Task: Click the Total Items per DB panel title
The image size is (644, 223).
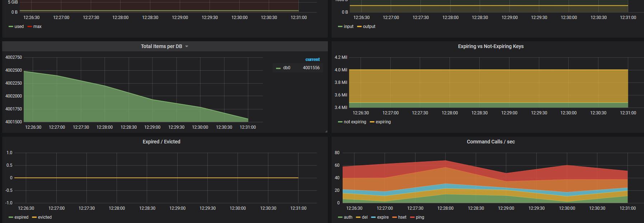Action: 161,46
